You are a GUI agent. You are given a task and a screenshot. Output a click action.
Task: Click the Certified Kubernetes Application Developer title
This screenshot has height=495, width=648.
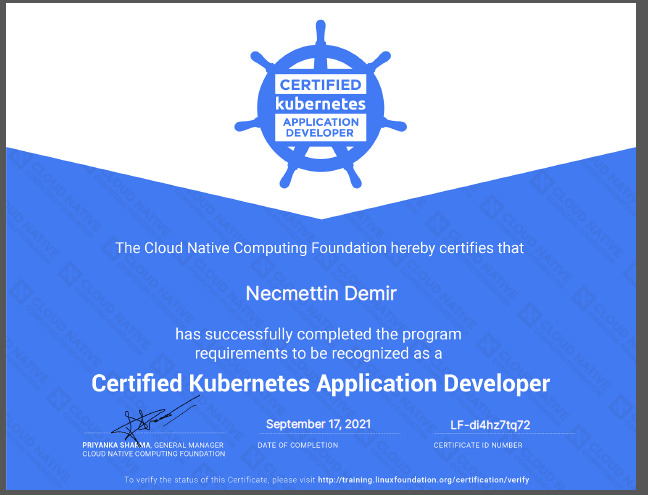321,384
